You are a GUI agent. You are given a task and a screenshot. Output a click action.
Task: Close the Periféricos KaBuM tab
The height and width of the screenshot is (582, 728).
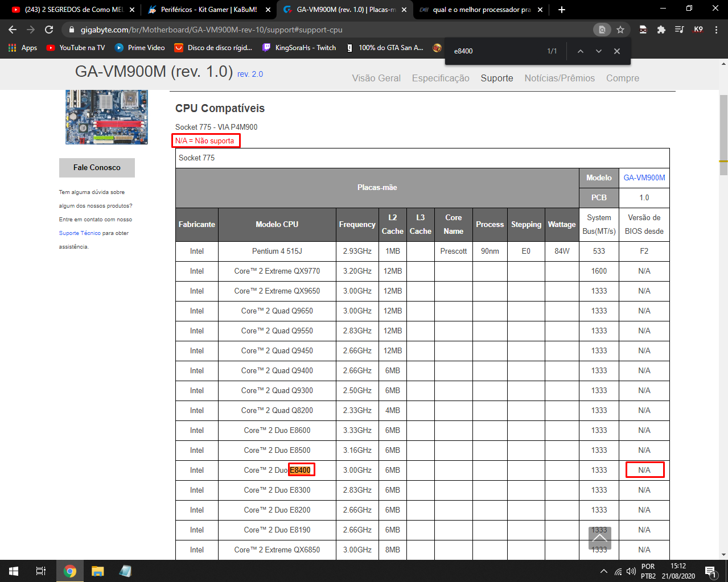268,10
